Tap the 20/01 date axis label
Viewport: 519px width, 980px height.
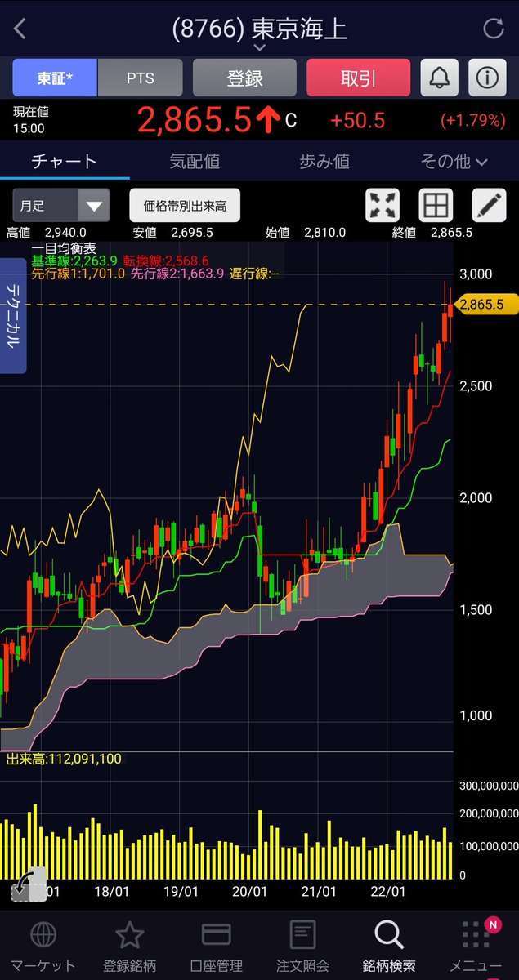249,892
